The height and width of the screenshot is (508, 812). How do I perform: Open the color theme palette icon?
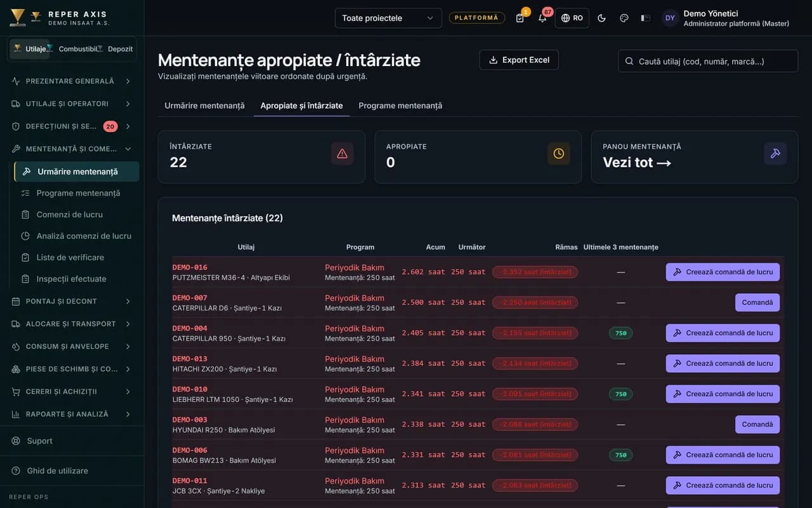coord(624,18)
